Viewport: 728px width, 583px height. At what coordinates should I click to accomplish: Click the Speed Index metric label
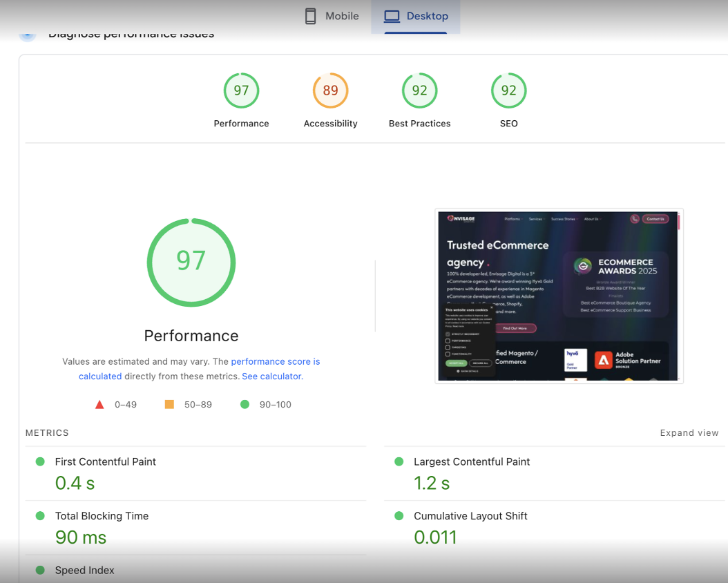pos(84,571)
